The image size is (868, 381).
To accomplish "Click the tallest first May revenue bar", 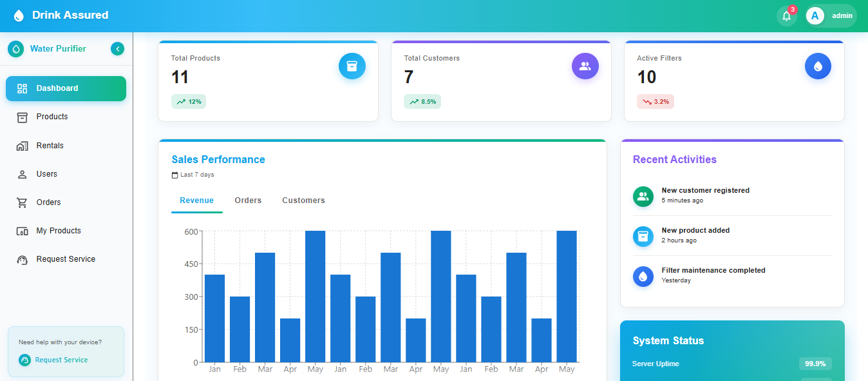I will [315, 297].
